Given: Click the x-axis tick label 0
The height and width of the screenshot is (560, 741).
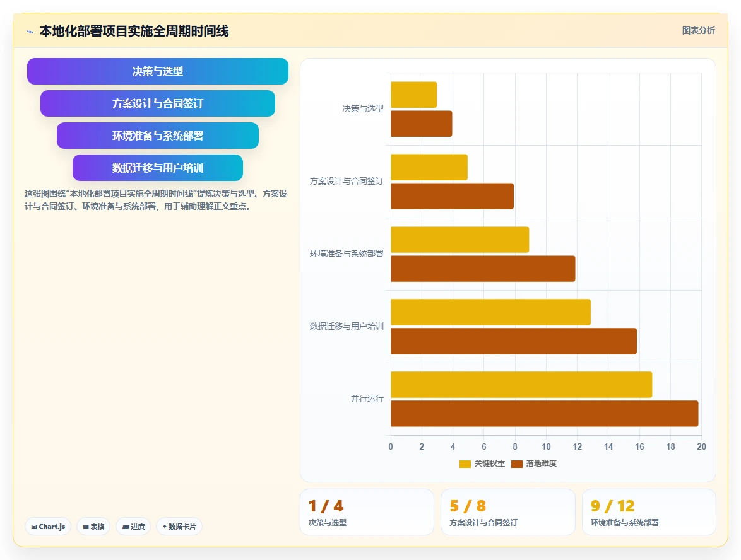Looking at the screenshot, I should click(391, 446).
